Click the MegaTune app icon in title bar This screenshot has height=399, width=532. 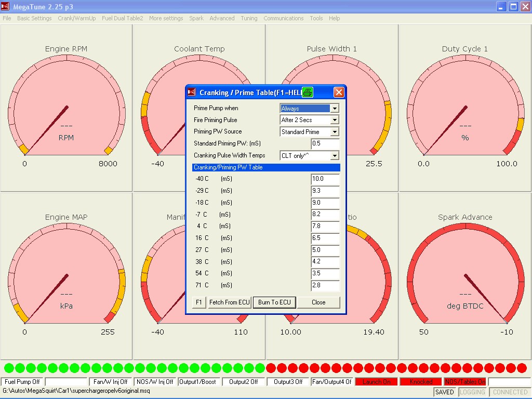(x=5, y=6)
